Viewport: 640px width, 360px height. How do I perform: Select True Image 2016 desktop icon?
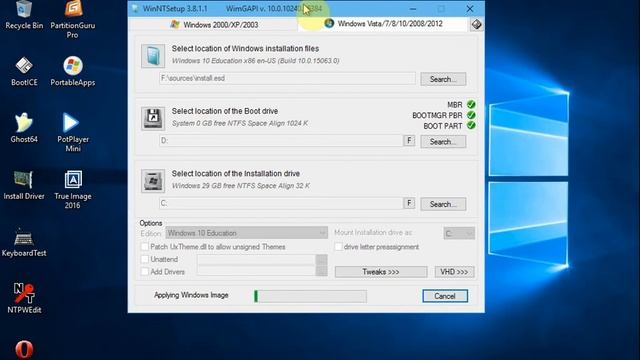click(x=73, y=190)
